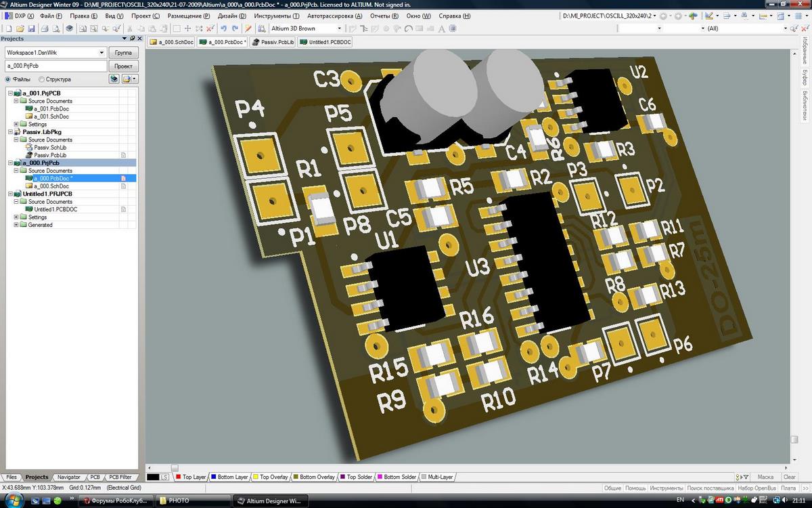
Task: Click the Cross Probe toolbar icon
Action: click(248, 28)
